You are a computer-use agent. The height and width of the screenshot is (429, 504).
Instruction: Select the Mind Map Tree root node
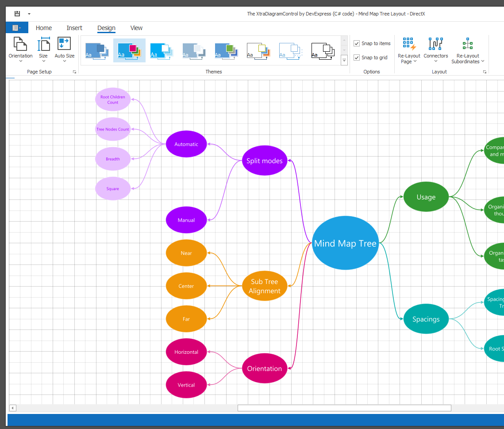345,243
